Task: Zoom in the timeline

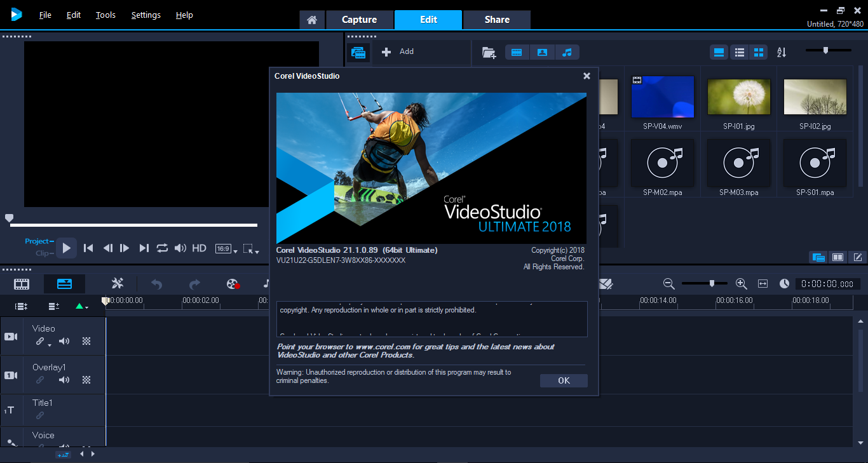Action: [x=741, y=284]
